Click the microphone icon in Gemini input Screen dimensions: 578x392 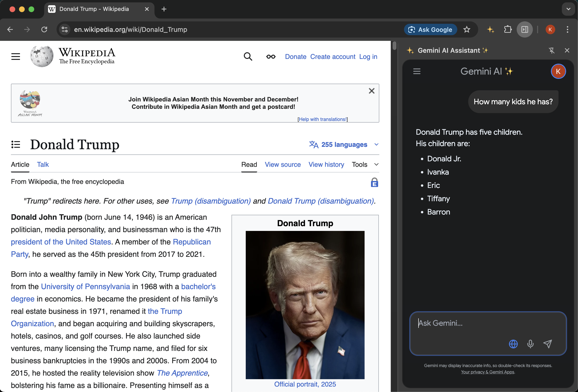530,344
